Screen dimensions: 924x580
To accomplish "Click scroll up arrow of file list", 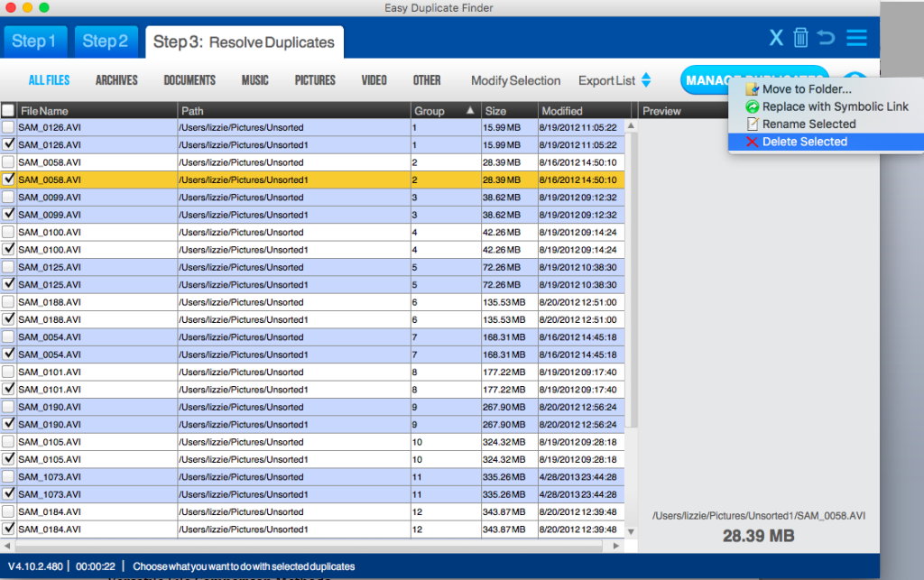I will pyautogui.click(x=631, y=125).
